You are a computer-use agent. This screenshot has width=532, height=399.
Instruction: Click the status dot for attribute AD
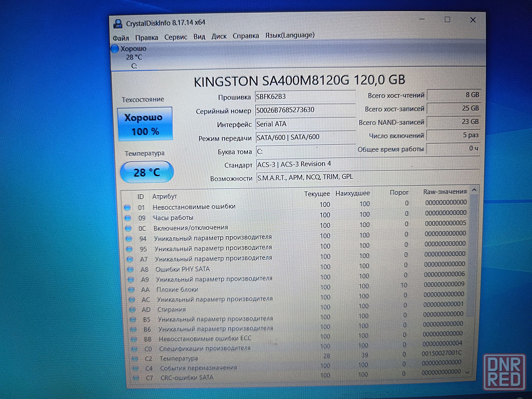click(132, 310)
